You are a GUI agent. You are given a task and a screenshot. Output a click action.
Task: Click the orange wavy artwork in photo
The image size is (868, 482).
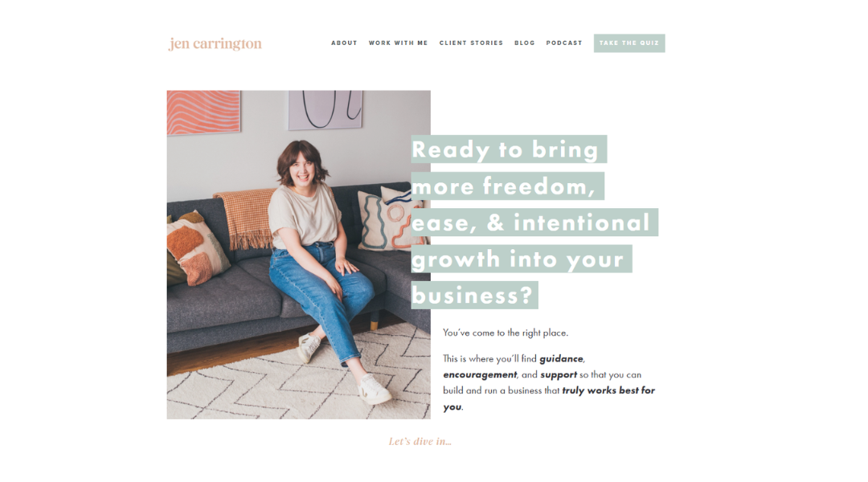coord(203,112)
